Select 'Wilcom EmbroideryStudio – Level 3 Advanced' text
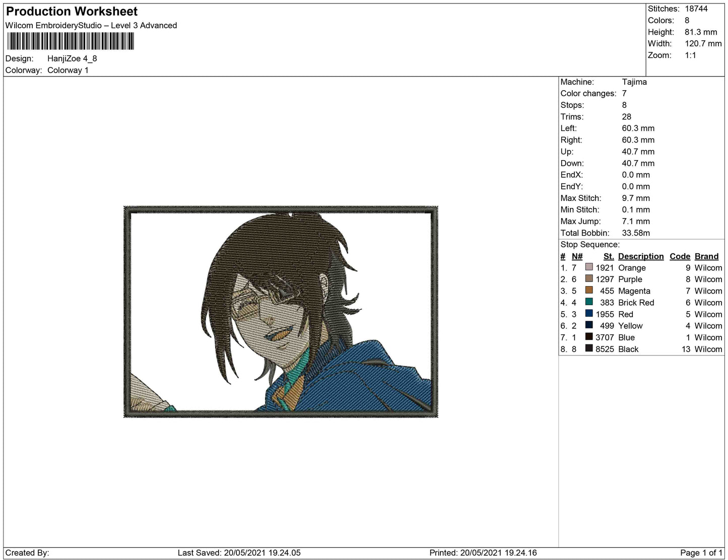 [91, 25]
